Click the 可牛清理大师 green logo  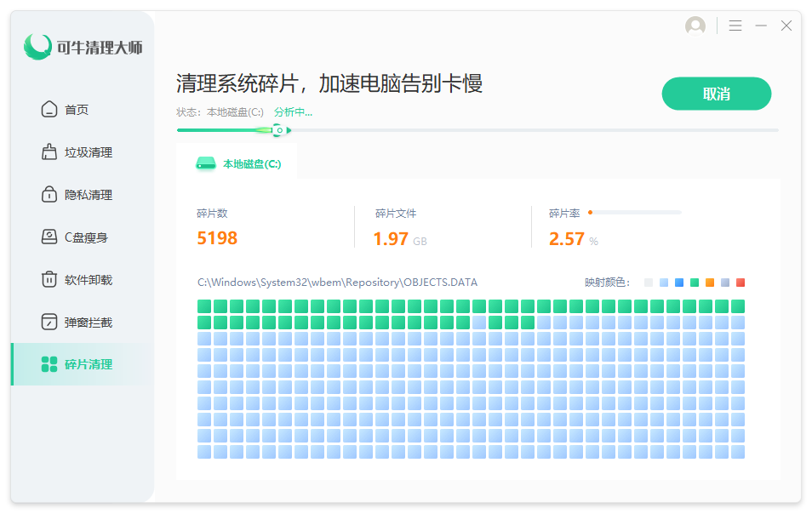37,47
